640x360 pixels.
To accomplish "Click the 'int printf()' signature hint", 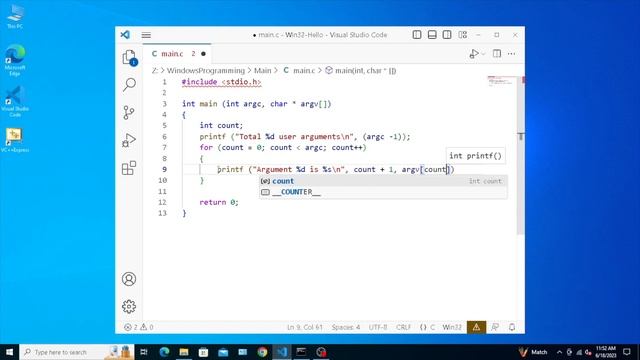I will 475,156.
